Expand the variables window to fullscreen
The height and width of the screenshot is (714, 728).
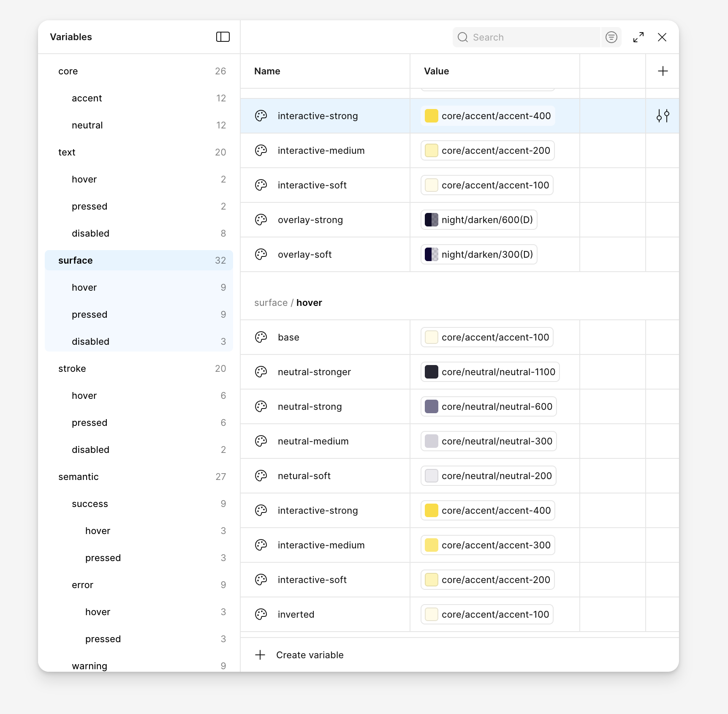coord(638,37)
